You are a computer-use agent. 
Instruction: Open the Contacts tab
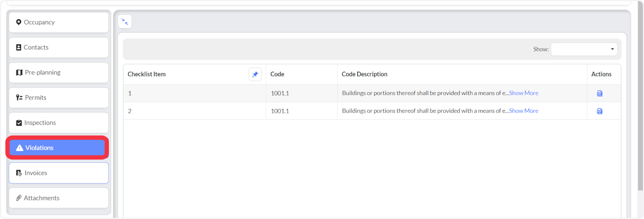pos(58,48)
